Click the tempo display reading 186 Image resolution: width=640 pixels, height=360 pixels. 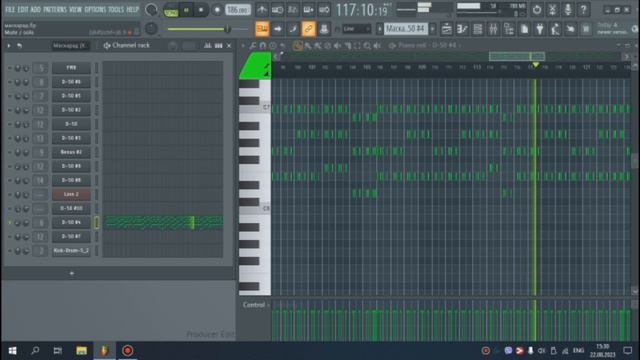[238, 10]
